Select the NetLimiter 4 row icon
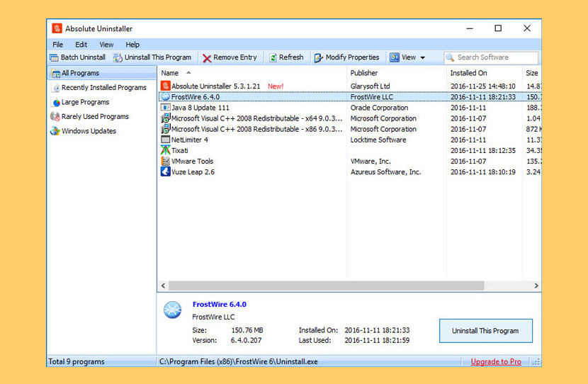Viewport: 588px width, 384px height. point(165,140)
